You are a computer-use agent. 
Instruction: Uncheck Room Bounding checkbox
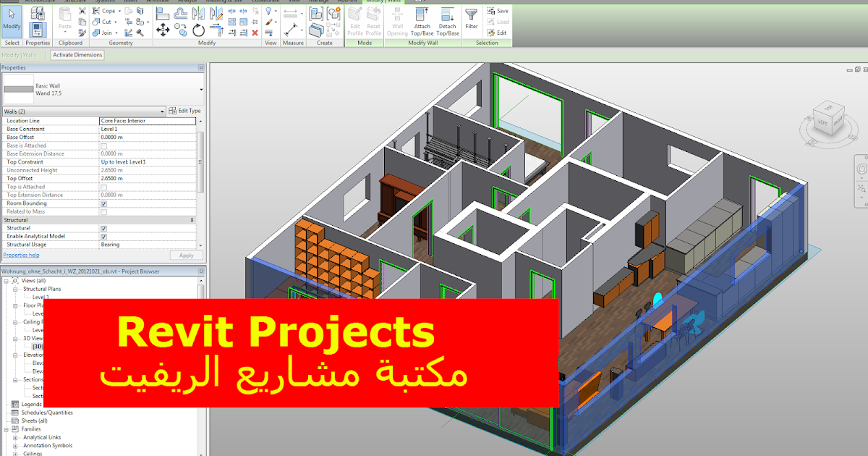coord(103,203)
